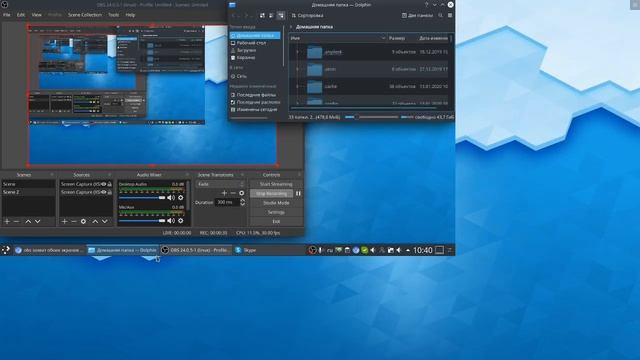Decrease the transition Duration with the down arrow
Image resolution: width=640 pixels, height=360 pixels.
(x=242, y=204)
